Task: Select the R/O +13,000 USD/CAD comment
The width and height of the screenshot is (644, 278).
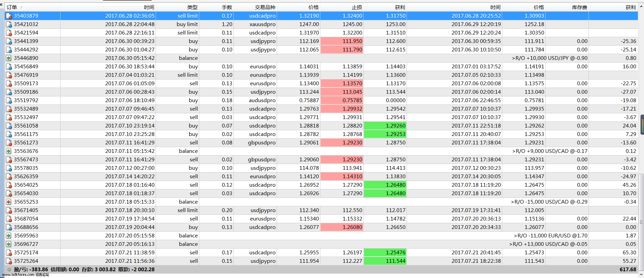Action: pos(548,244)
